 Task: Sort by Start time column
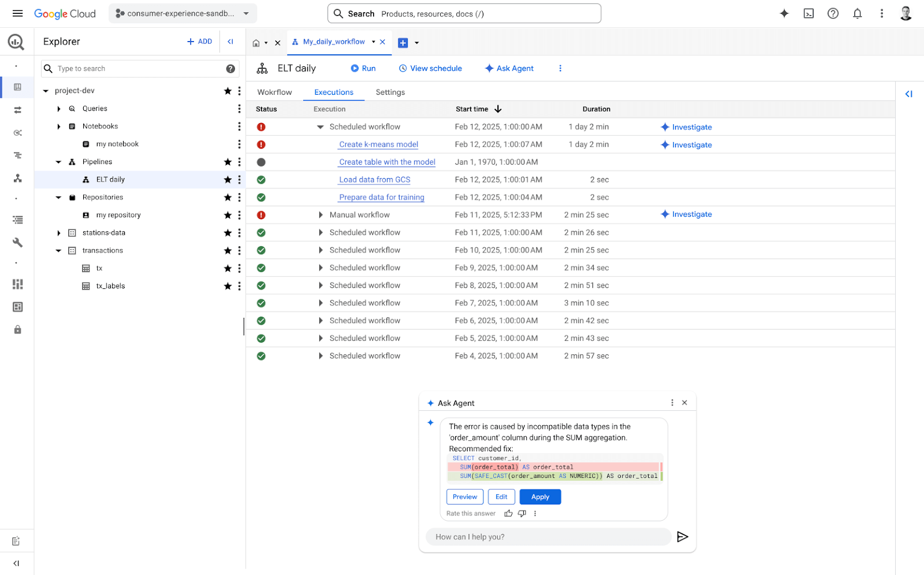[x=478, y=109]
